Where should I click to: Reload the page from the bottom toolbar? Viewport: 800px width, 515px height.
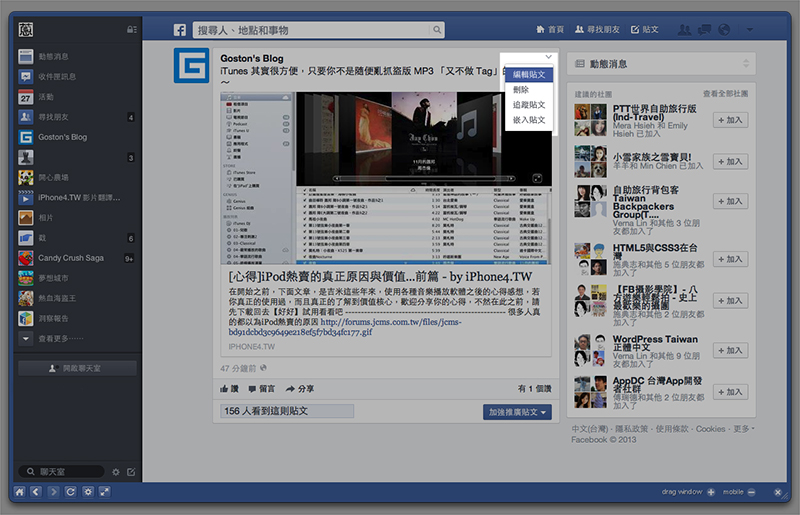70,492
